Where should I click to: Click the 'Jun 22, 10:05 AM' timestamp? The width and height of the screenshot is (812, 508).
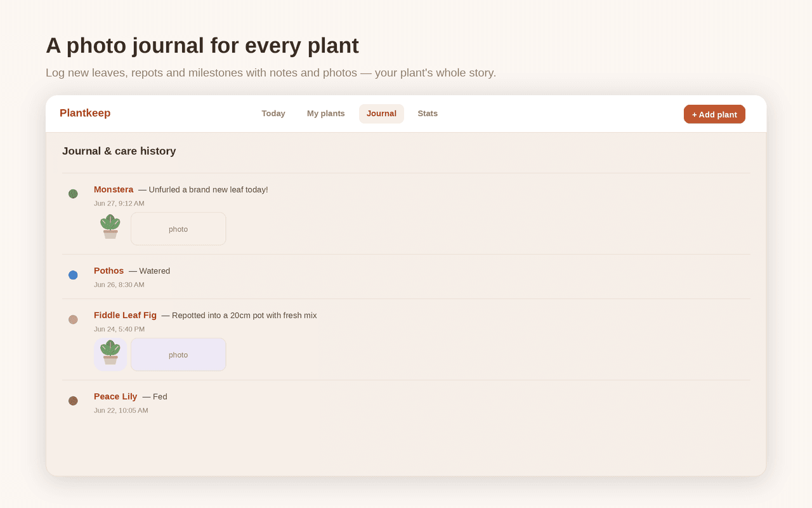pos(121,410)
